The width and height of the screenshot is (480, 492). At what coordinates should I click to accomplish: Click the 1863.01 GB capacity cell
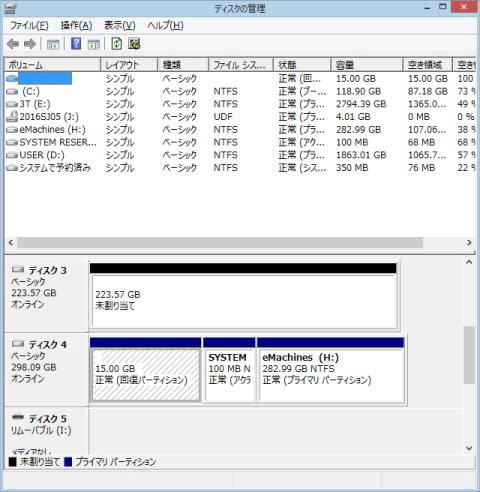click(361, 155)
